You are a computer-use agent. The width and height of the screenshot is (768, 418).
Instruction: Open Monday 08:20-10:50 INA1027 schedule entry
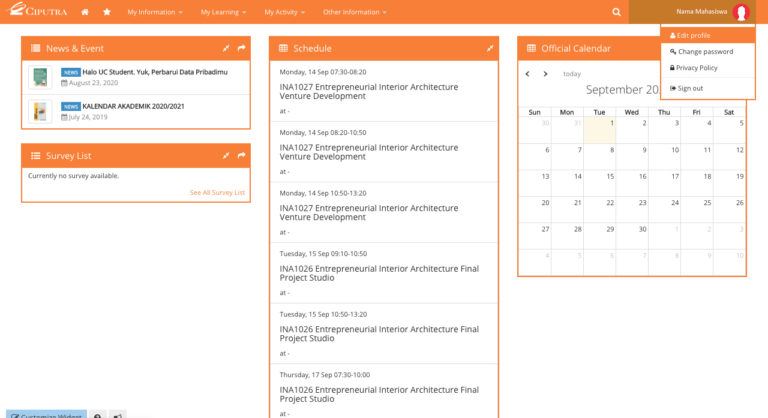tap(384, 152)
